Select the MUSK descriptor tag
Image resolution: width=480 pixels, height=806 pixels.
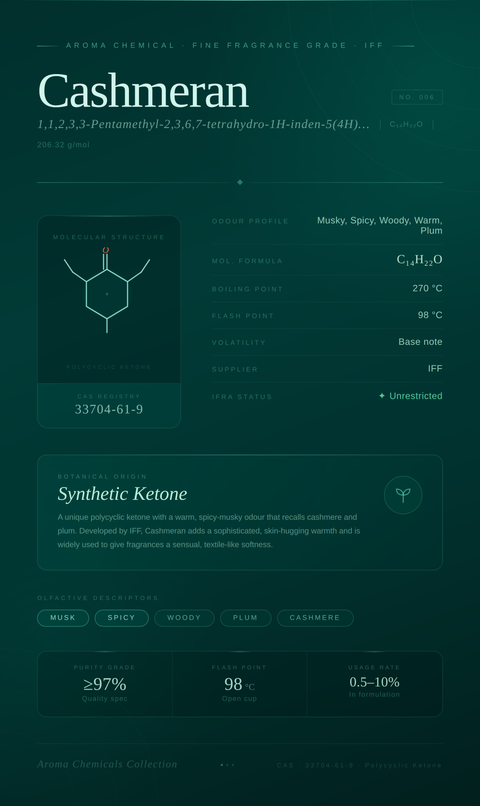pyautogui.click(x=63, y=618)
